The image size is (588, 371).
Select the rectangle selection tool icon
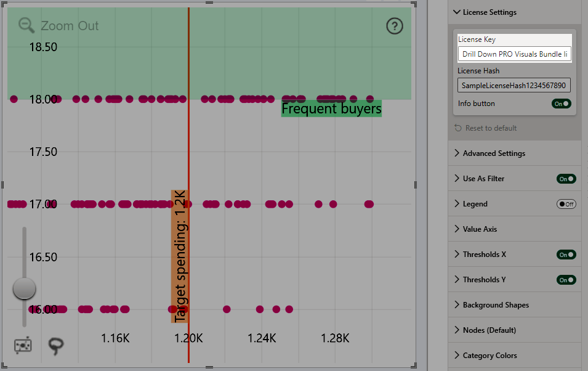coord(23,347)
